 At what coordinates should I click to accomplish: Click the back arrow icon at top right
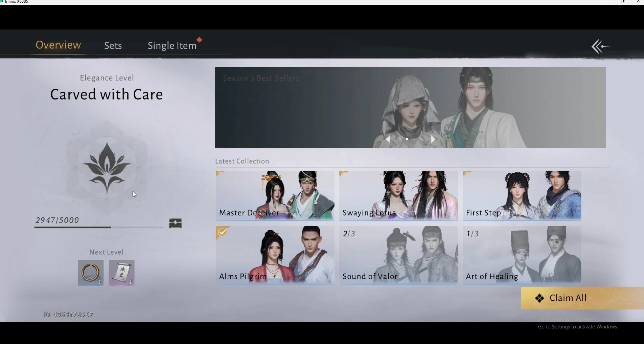(601, 46)
